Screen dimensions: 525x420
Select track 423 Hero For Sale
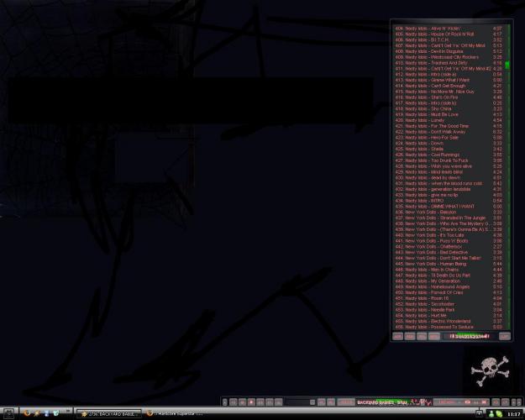click(x=448, y=137)
